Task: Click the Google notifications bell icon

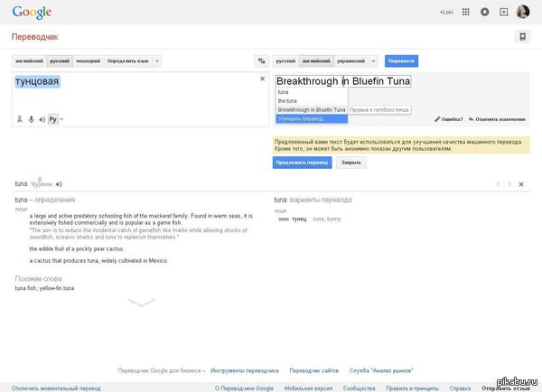Action: (484, 13)
